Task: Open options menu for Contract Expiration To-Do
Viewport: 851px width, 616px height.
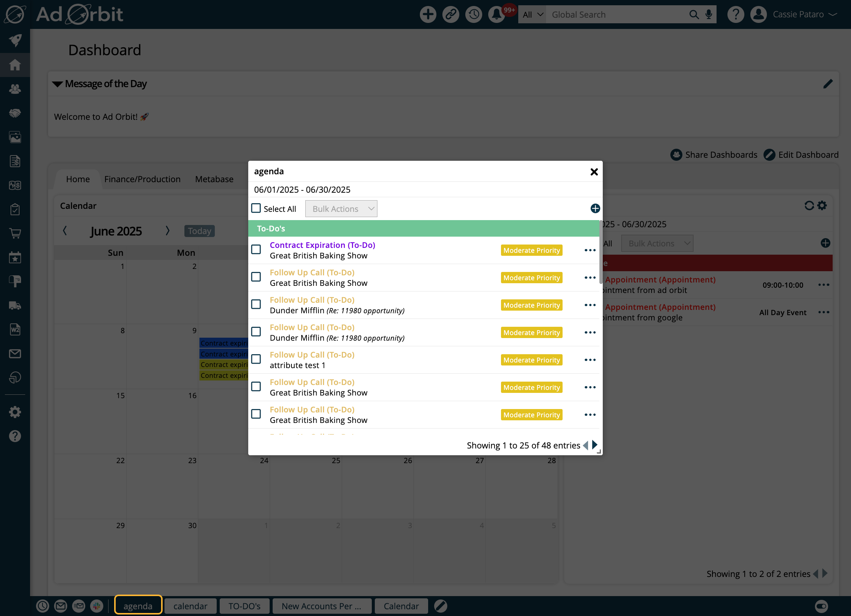Action: pos(590,250)
